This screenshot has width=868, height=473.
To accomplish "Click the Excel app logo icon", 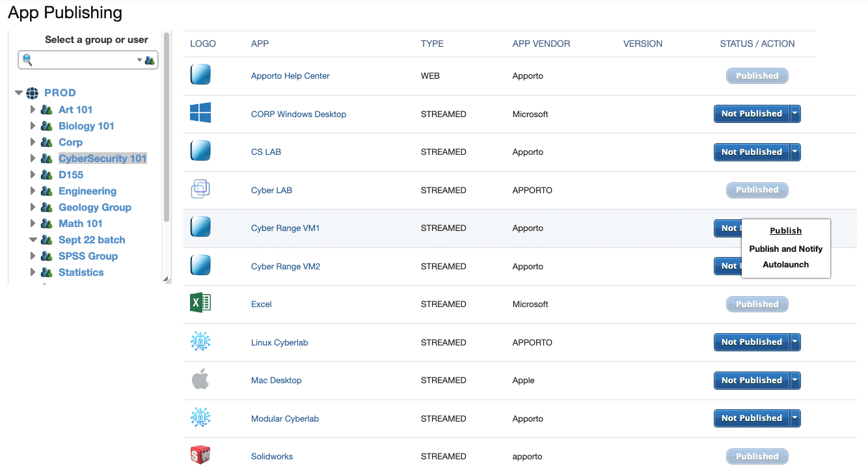I will click(200, 303).
